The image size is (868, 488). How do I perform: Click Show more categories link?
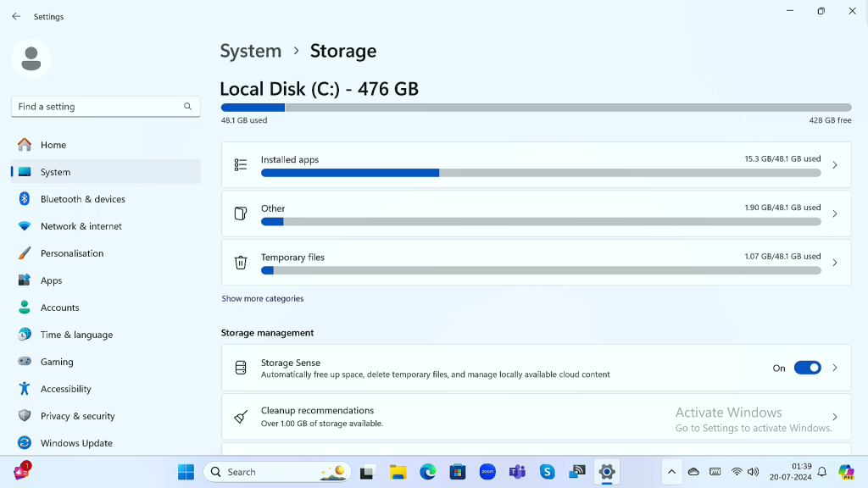pyautogui.click(x=262, y=298)
